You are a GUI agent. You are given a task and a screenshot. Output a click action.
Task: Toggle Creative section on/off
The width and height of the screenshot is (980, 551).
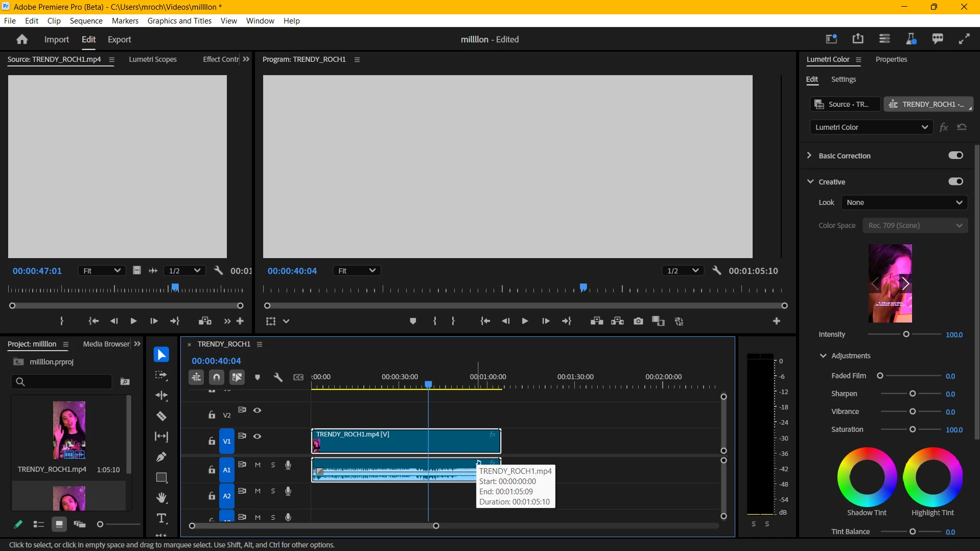(955, 181)
